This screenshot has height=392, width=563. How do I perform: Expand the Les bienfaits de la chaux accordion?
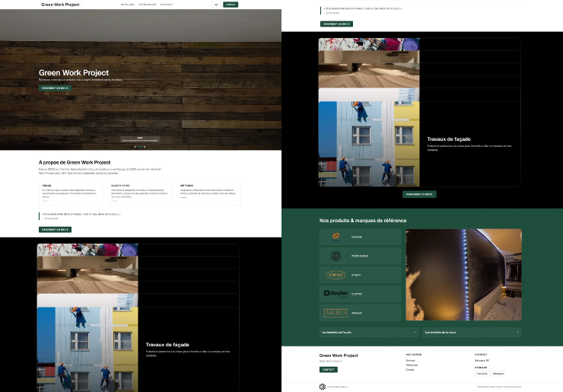472,333
